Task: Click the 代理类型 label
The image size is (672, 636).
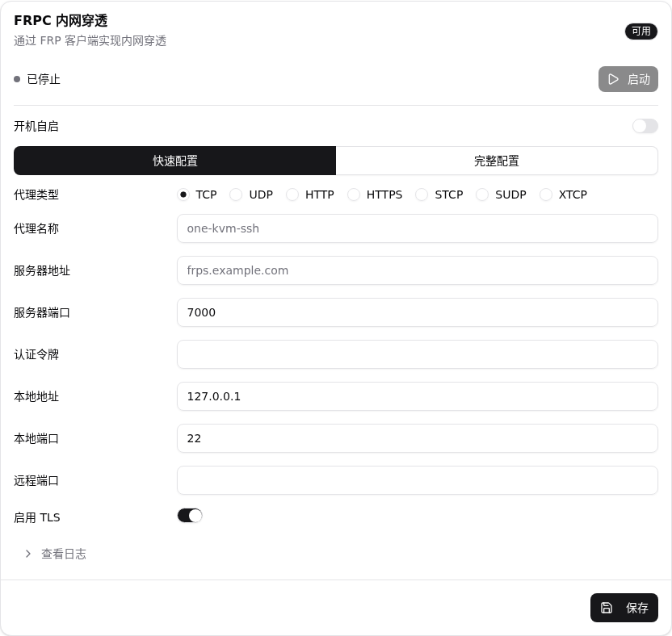Action: pyautogui.click(x=36, y=195)
